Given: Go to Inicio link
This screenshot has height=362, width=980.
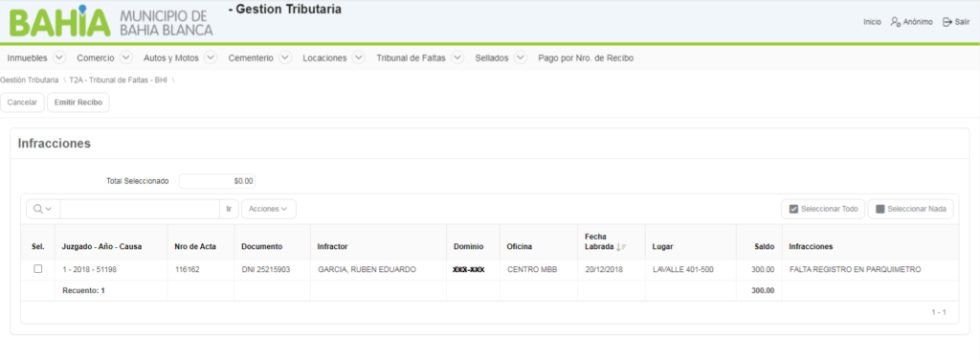Looking at the screenshot, I should click(872, 22).
